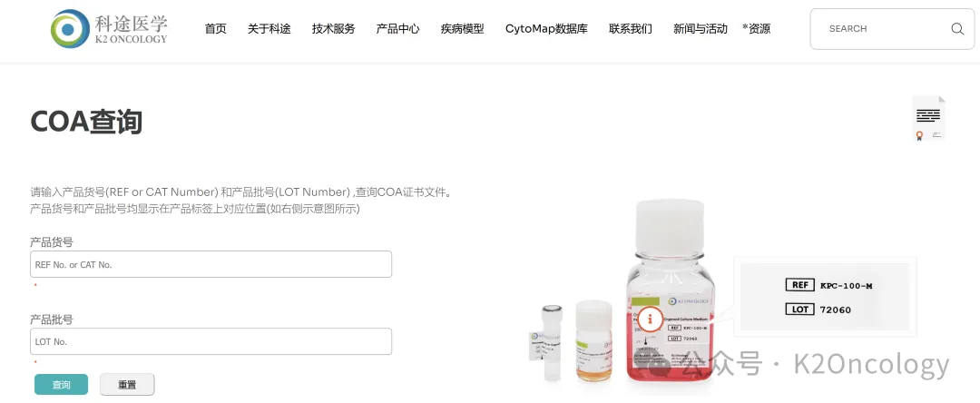The height and width of the screenshot is (403, 980).
Task: Open the *资源 menu item
Action: pos(756,29)
